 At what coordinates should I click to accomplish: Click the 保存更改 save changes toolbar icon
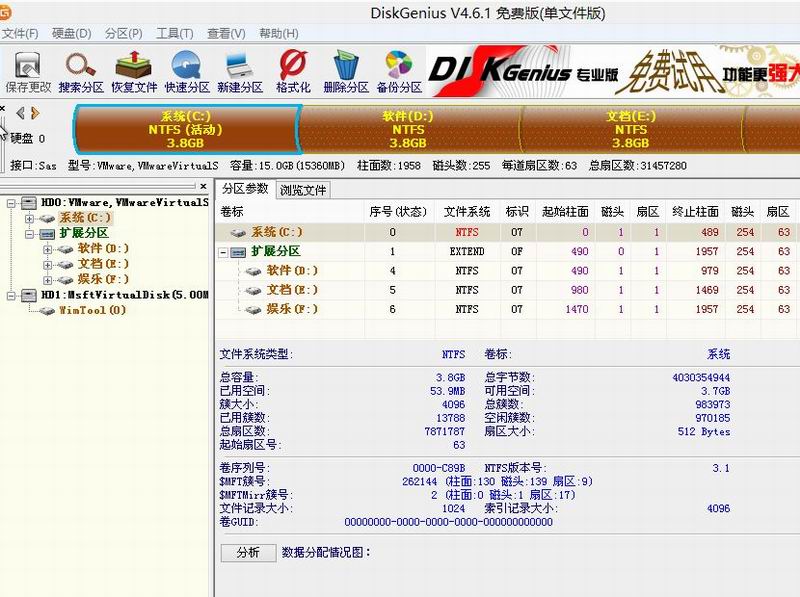(x=28, y=72)
